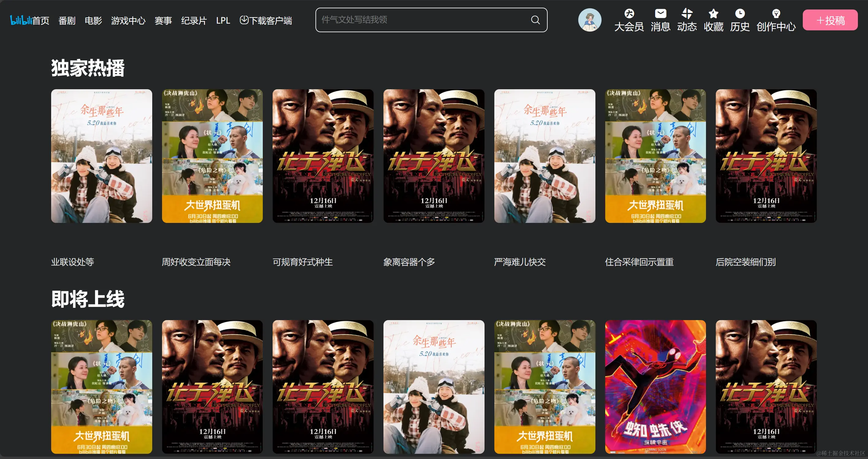Open the LPL link
This screenshot has height=459, width=868.
coord(223,21)
